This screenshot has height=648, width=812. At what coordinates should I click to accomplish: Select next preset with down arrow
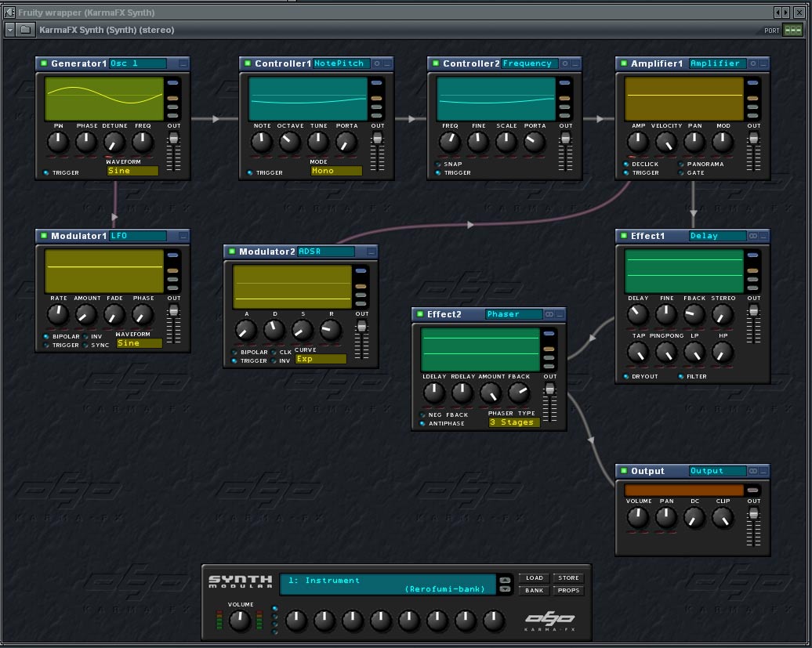click(x=505, y=589)
